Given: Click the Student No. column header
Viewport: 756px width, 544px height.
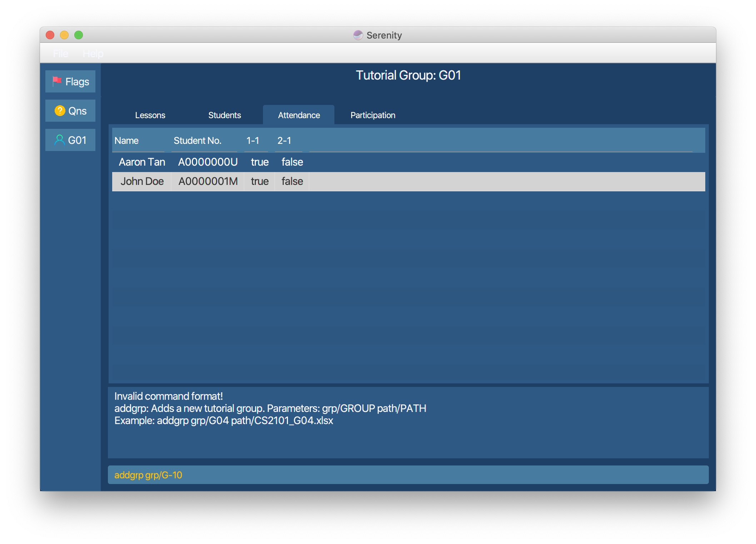Looking at the screenshot, I should click(x=198, y=141).
